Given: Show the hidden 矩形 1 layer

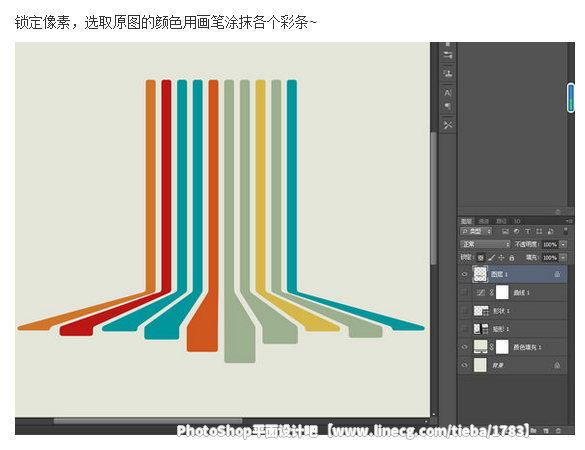Looking at the screenshot, I should 464,329.
